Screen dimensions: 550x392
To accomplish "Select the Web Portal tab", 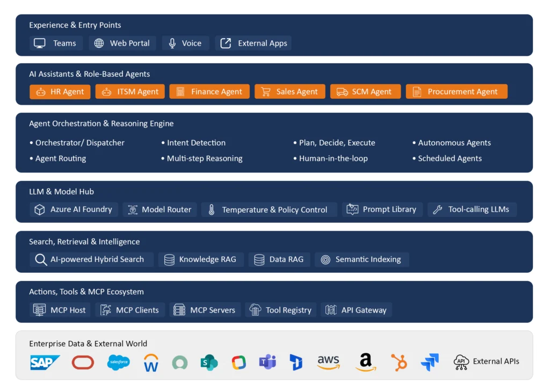I will 122,43.
